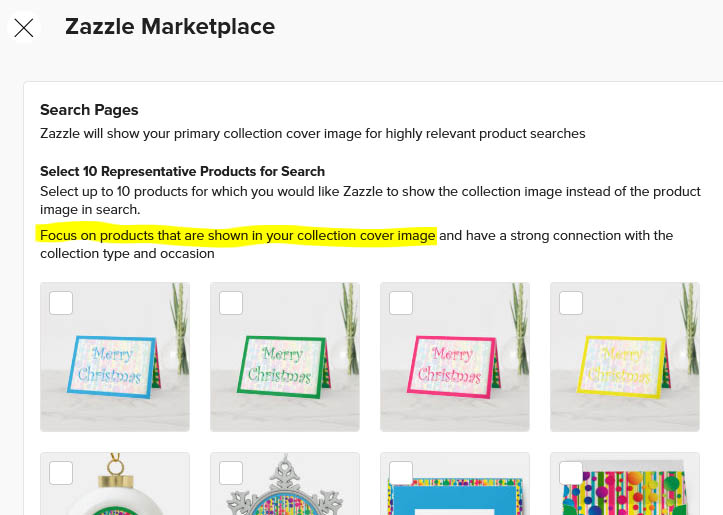This screenshot has width=723, height=515.
Task: Click the Search Pages section title
Action: [x=89, y=110]
